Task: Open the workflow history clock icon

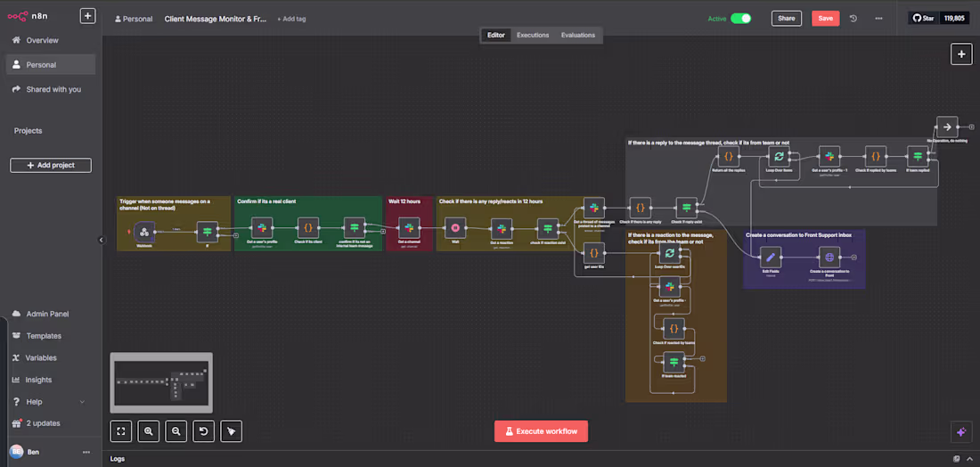Action: [853, 18]
